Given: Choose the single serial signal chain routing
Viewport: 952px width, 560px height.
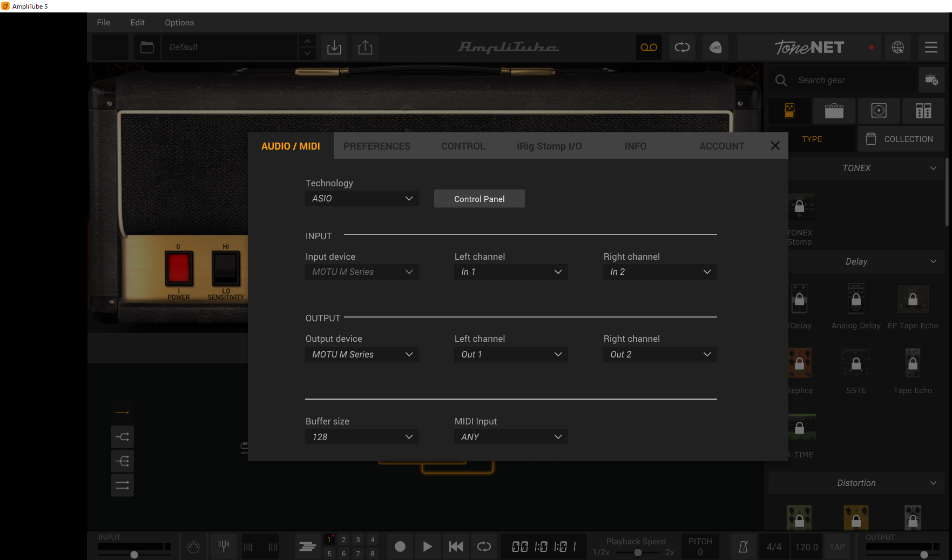Looking at the screenshot, I should coord(123,413).
